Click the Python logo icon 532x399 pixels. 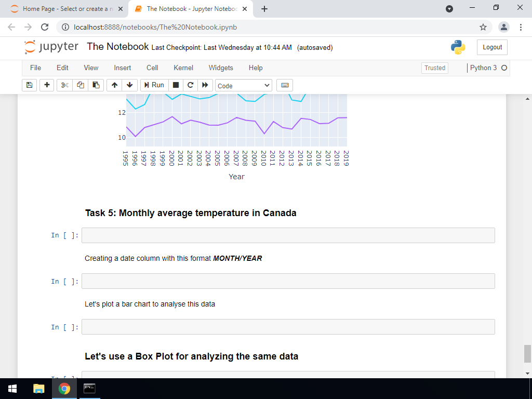pos(458,47)
